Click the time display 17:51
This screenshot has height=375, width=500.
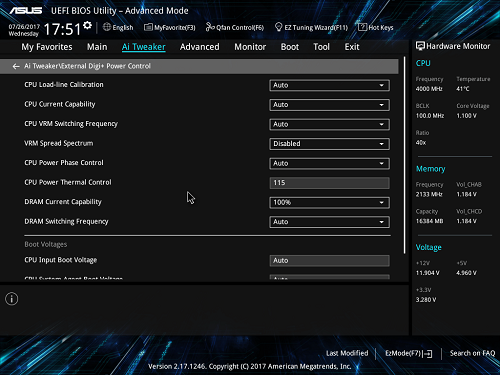tap(62, 29)
